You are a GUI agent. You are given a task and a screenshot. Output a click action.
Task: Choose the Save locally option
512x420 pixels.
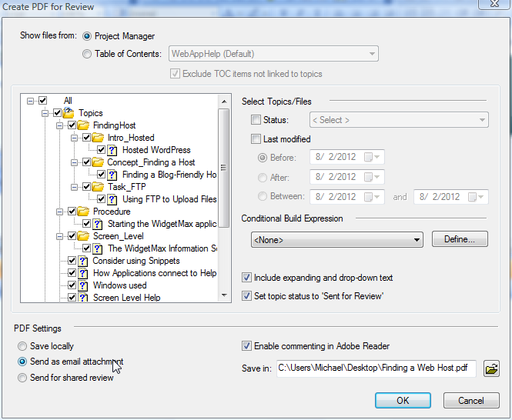[22, 346]
